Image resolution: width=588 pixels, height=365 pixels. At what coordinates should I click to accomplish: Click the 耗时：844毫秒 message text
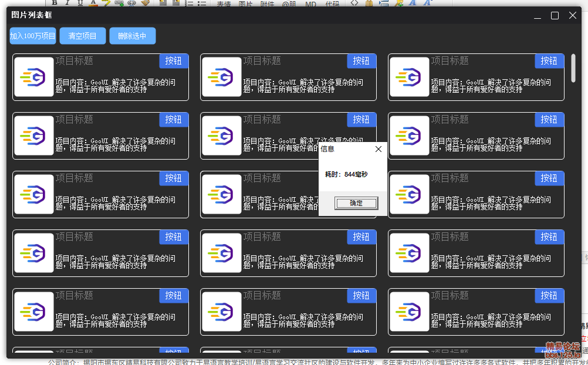point(346,174)
